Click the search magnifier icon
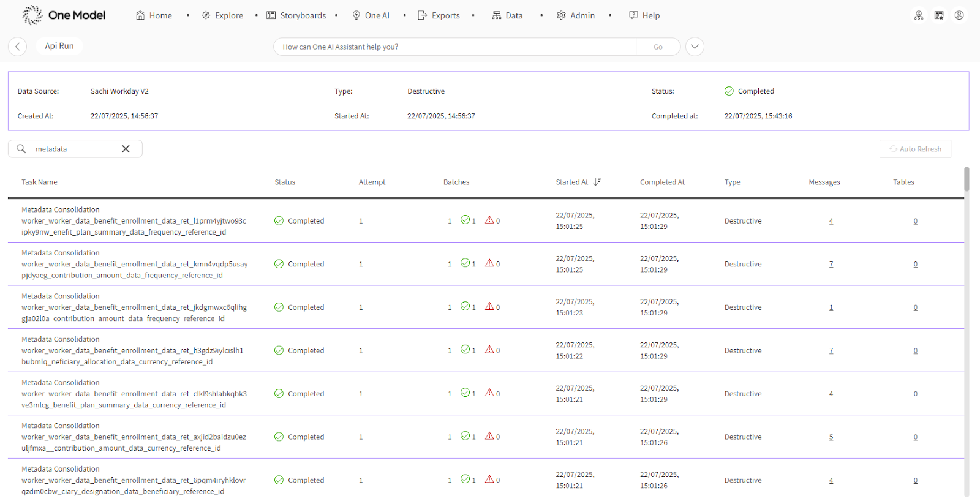The height and width of the screenshot is (504, 980). pos(21,149)
